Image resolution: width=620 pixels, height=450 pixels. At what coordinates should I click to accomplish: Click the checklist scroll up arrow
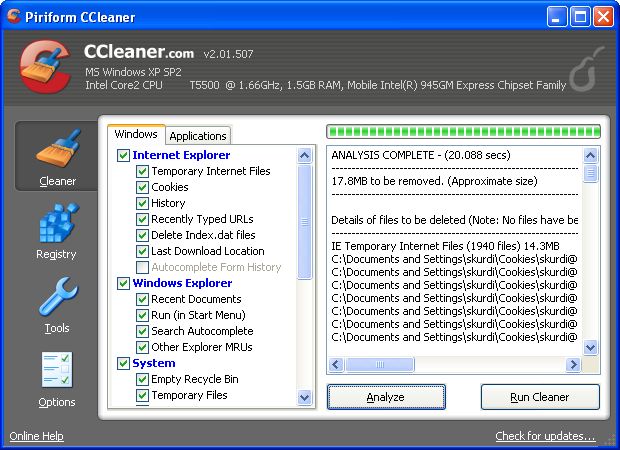(x=304, y=155)
